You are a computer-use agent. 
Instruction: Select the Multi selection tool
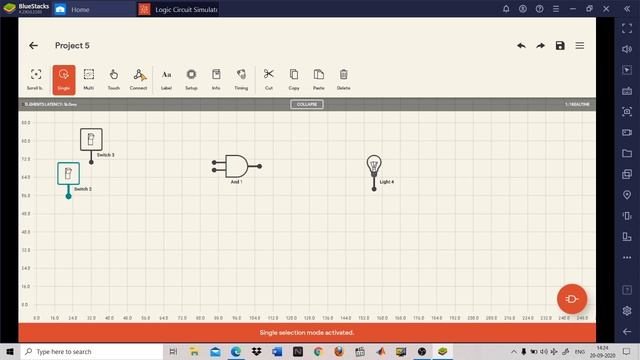(x=89, y=80)
